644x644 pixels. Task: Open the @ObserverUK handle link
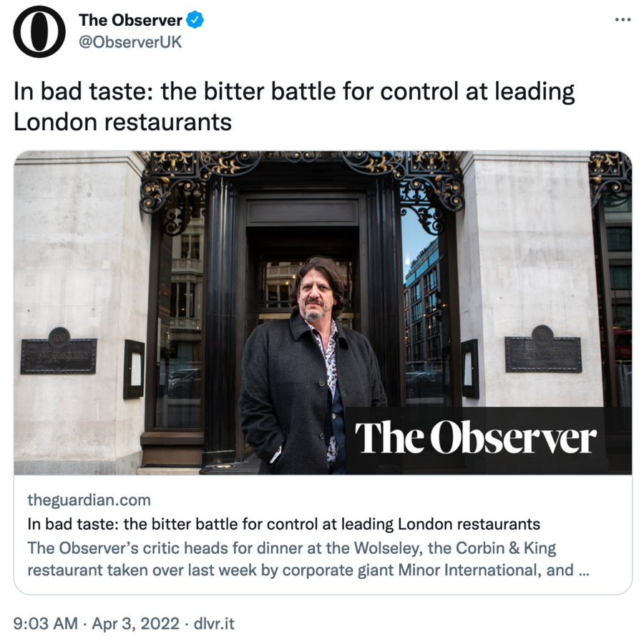[x=130, y=42]
